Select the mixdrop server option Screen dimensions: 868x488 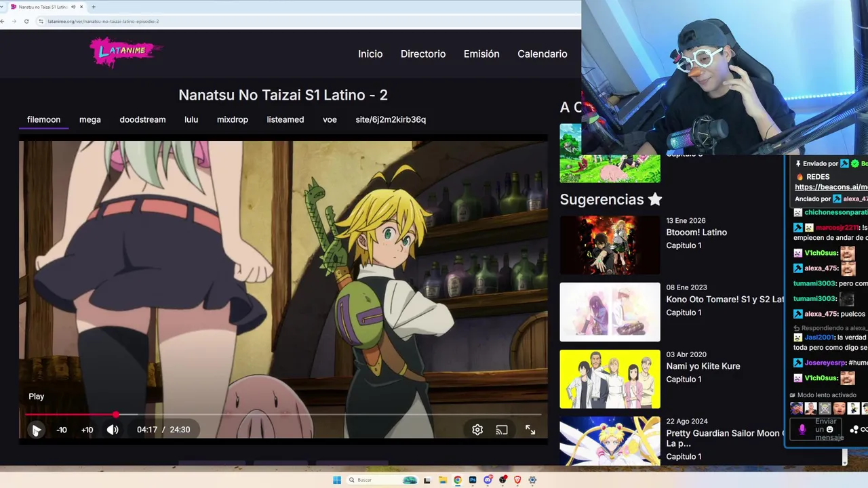233,119
